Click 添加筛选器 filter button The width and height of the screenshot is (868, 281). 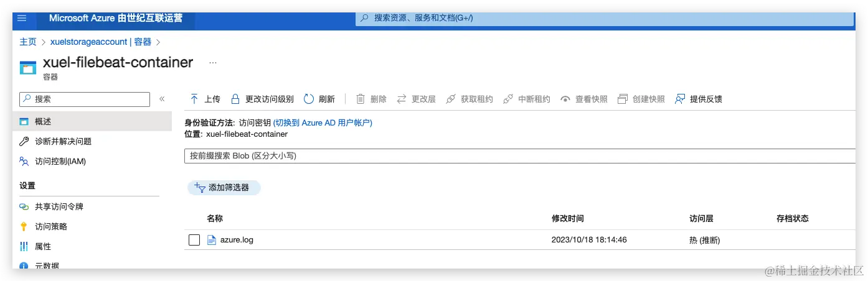pos(224,187)
